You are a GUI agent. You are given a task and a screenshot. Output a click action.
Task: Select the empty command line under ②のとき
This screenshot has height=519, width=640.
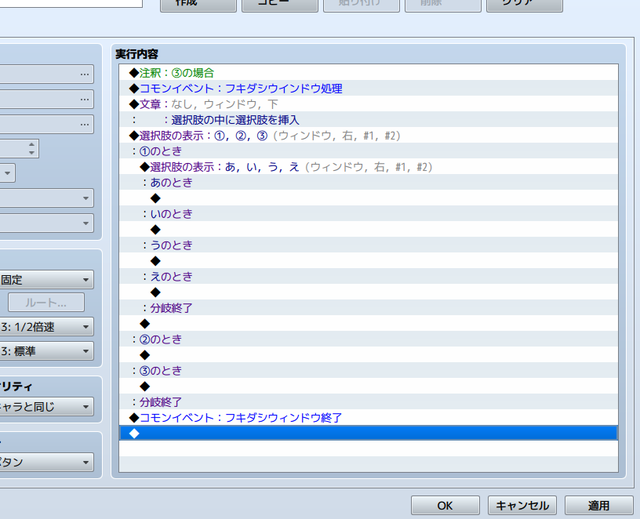(x=369, y=355)
